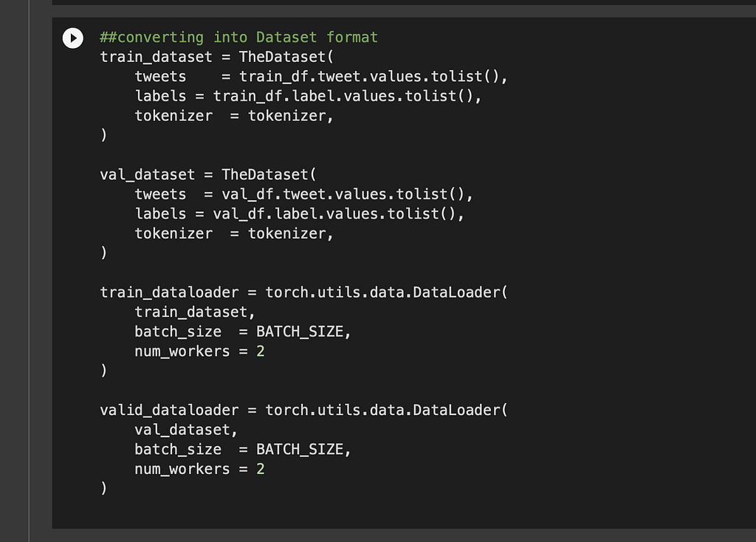756x542 pixels.
Task: Click the final closing parenthesis of the cell
Action: click(103, 488)
